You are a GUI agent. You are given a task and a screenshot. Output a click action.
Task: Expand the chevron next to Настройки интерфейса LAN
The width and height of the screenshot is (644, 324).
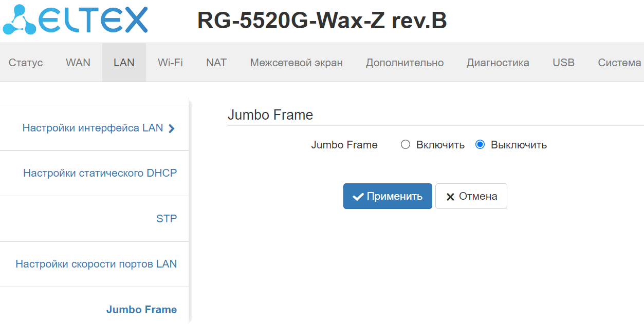[x=172, y=128]
